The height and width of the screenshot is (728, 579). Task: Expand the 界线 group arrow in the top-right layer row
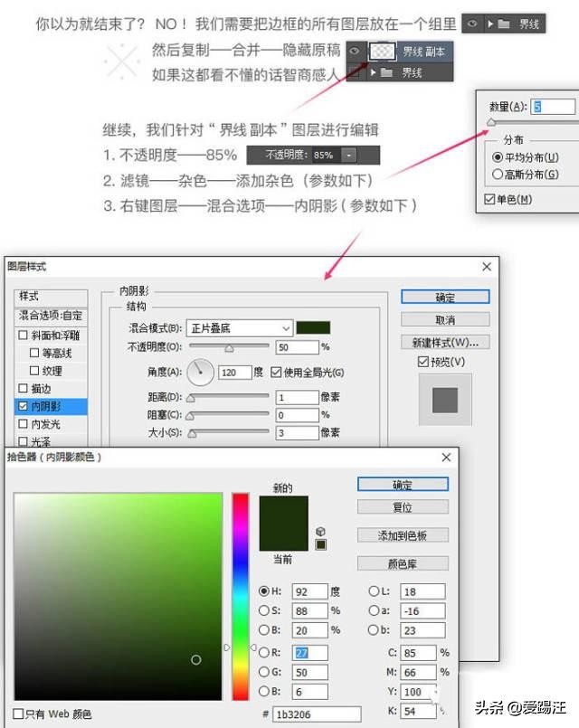(x=489, y=24)
